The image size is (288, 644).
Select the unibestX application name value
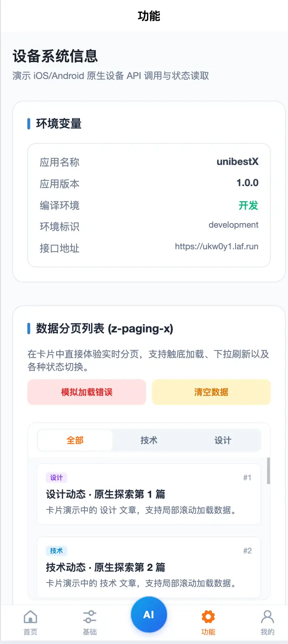click(x=238, y=162)
